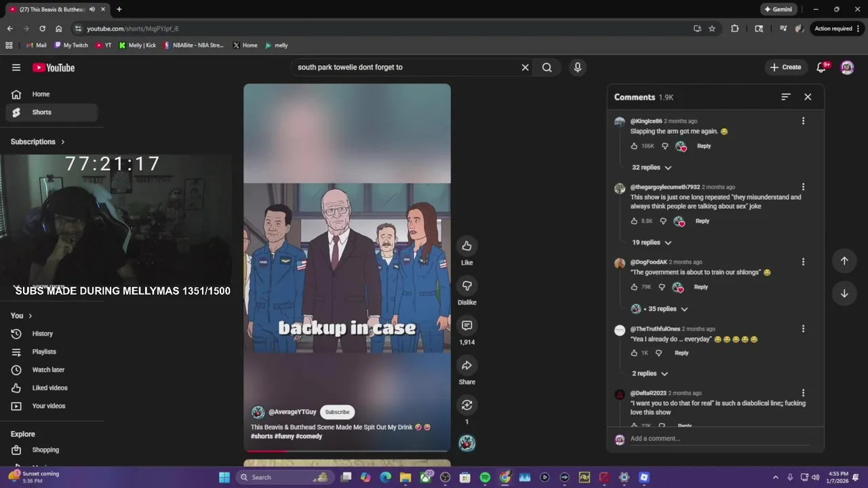Bookmark this page with star icon

pyautogui.click(x=712, y=28)
